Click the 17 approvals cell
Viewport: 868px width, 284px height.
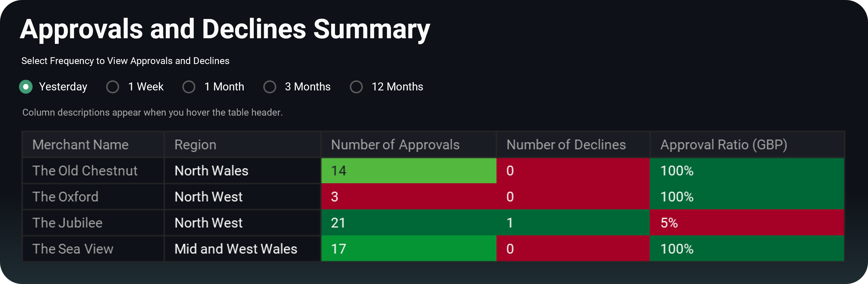point(409,249)
